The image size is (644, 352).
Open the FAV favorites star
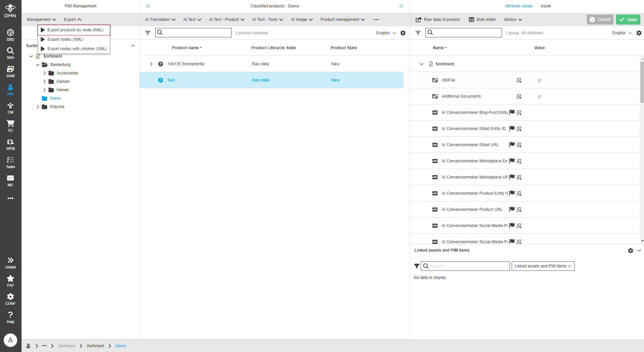(x=10, y=281)
